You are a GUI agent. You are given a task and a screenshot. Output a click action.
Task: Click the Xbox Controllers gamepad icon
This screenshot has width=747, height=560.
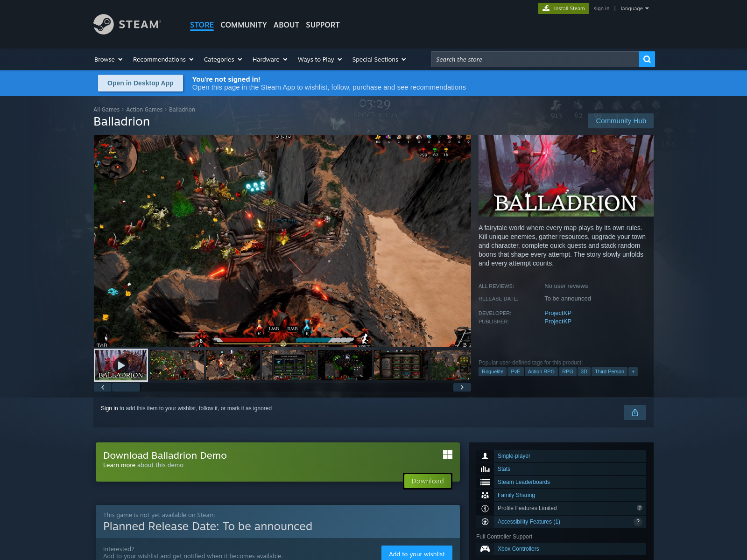coord(485,549)
